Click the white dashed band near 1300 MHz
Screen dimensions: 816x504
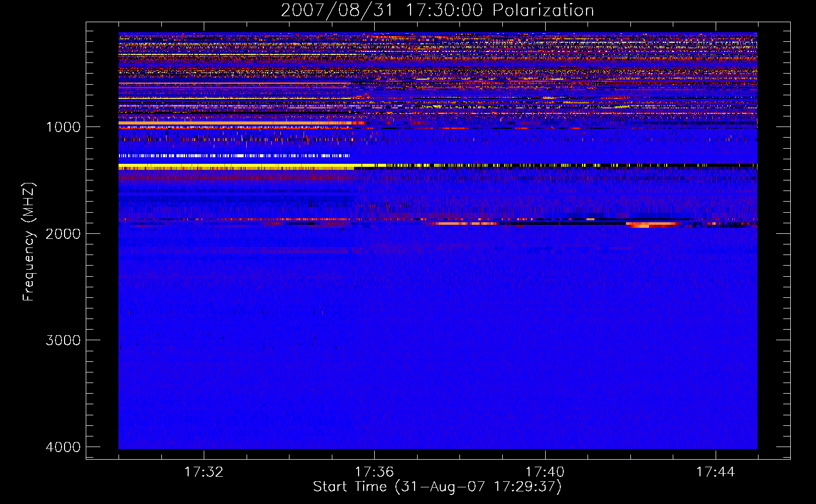[x=234, y=156]
